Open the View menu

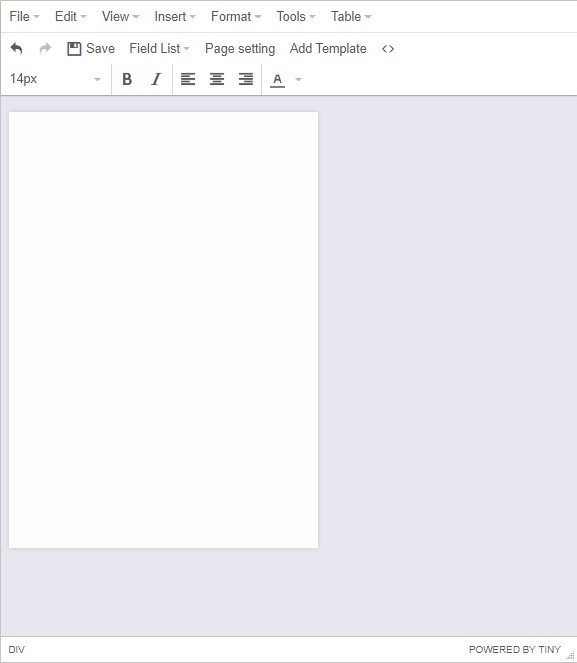(x=120, y=16)
